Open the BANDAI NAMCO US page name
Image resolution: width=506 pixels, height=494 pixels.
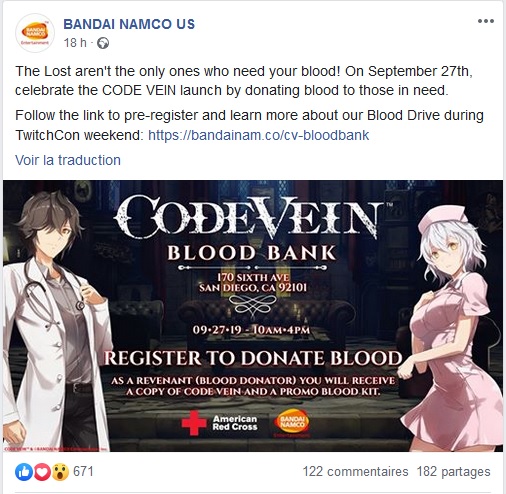pos(129,24)
